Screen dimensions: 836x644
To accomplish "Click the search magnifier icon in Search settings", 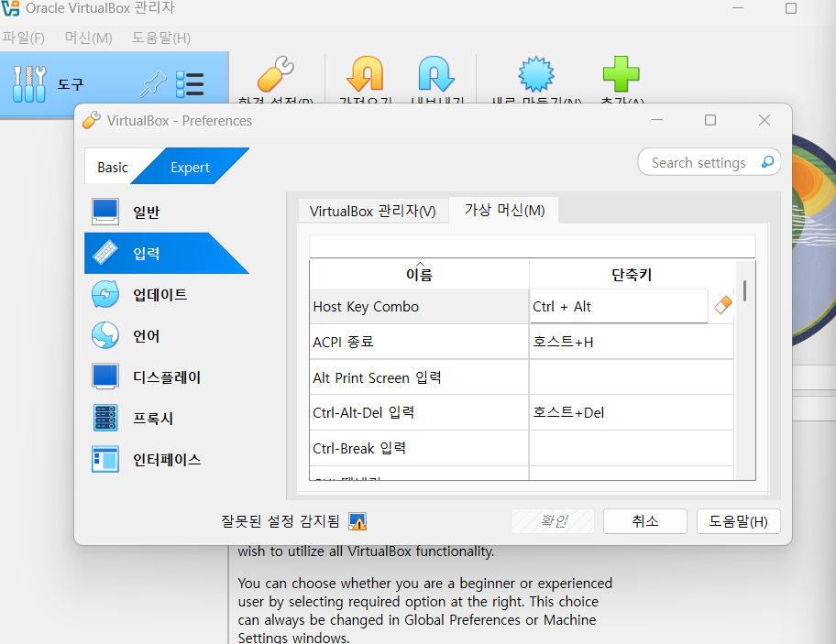I will [x=768, y=162].
